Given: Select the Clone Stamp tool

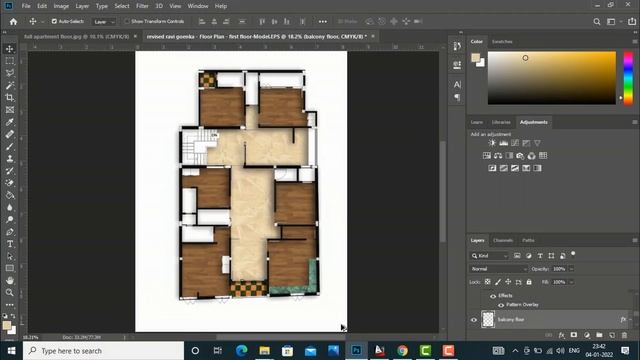Looking at the screenshot, I should (x=10, y=159).
